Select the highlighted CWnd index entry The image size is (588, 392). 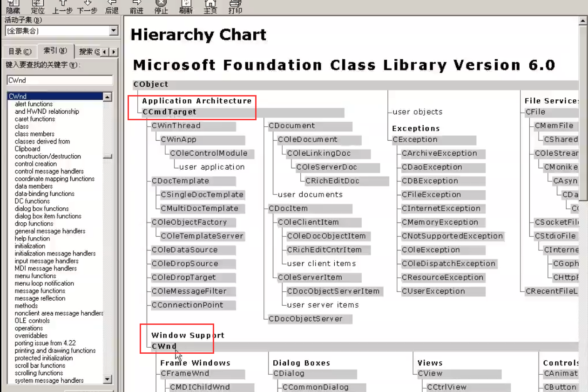(55, 96)
